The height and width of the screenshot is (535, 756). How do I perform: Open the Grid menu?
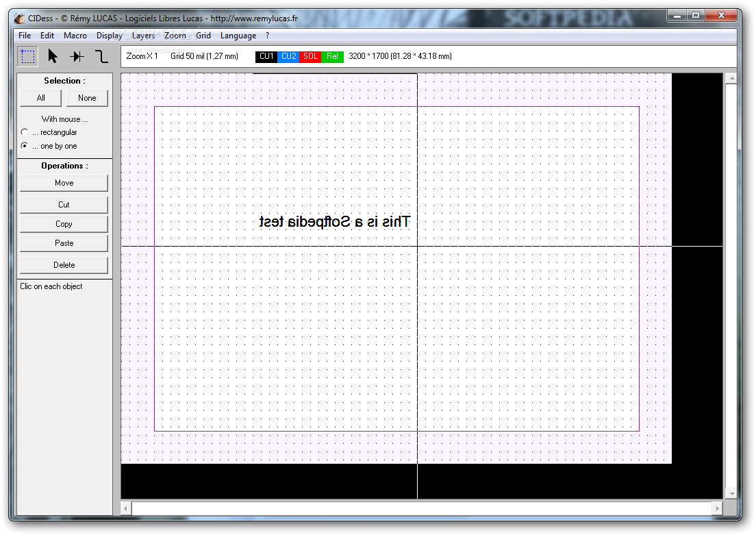(203, 35)
